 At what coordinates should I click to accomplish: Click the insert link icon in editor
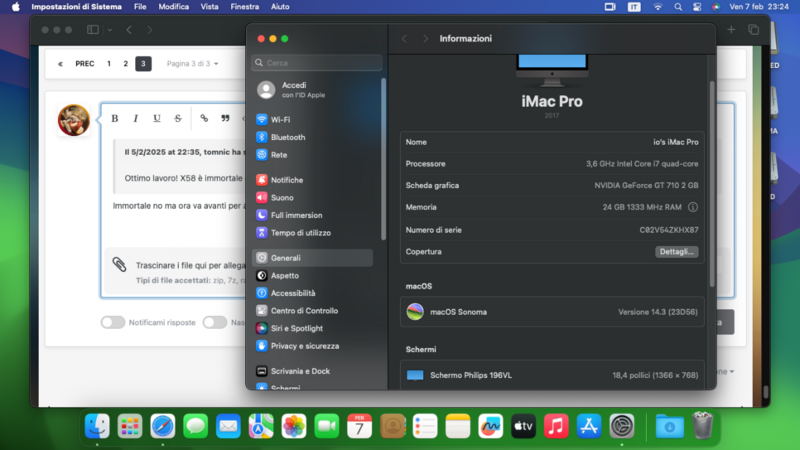[x=204, y=118]
